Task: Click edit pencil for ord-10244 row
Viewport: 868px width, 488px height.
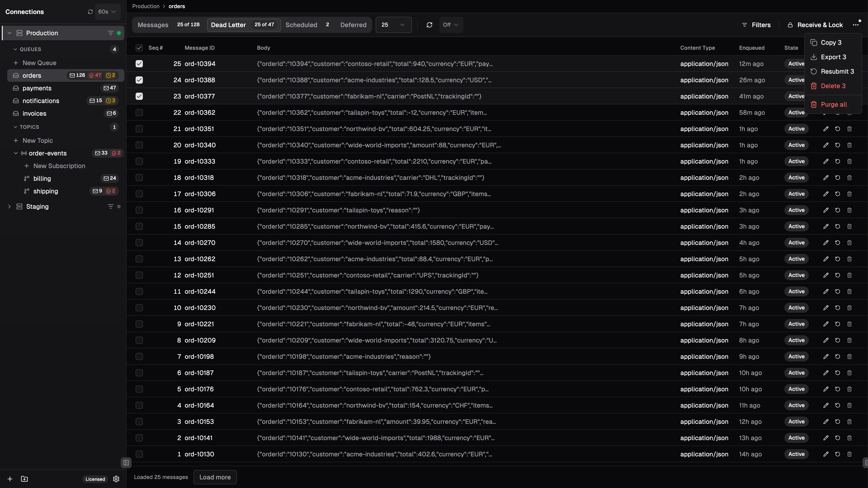Action: 826,292
